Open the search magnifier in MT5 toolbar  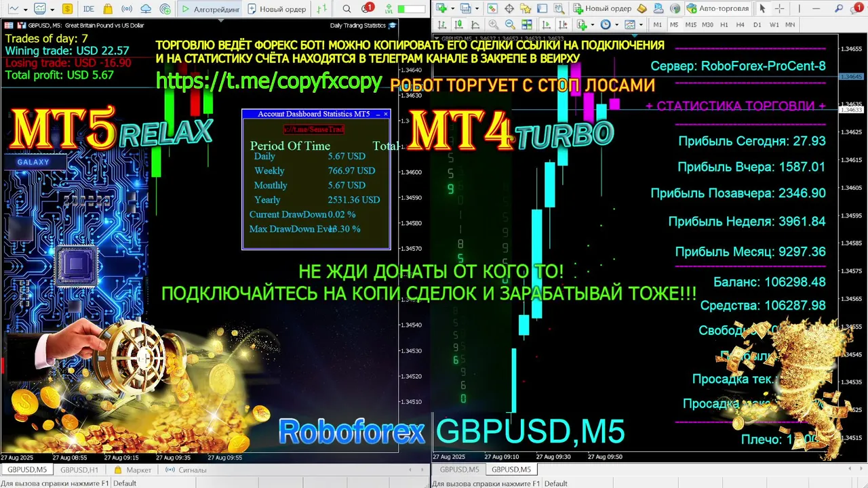[347, 9]
